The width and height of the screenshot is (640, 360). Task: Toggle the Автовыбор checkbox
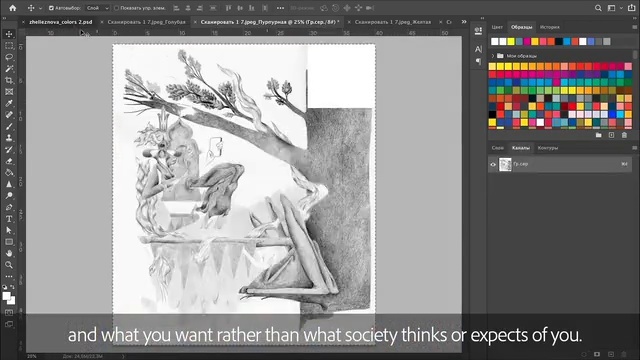tap(51, 8)
